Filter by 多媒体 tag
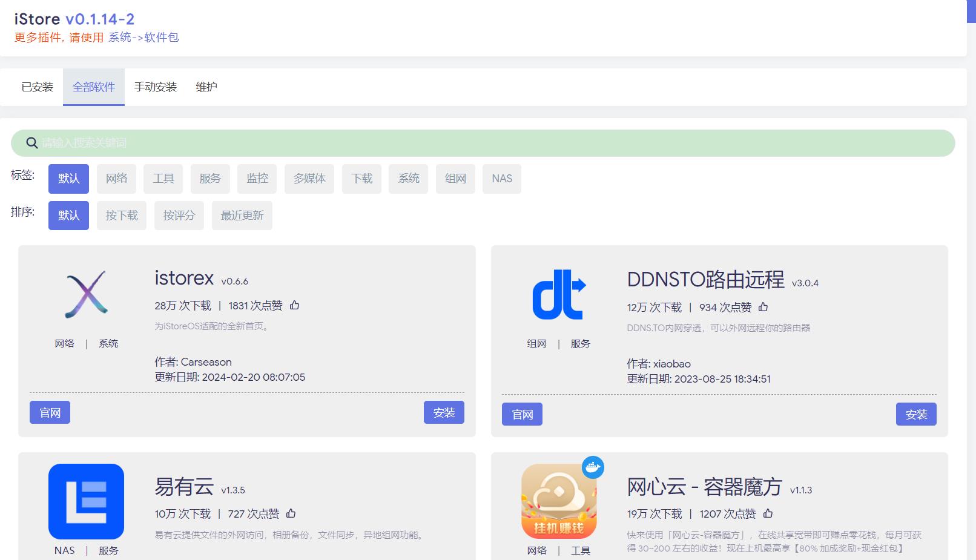Viewport: 976px width, 560px height. point(309,179)
